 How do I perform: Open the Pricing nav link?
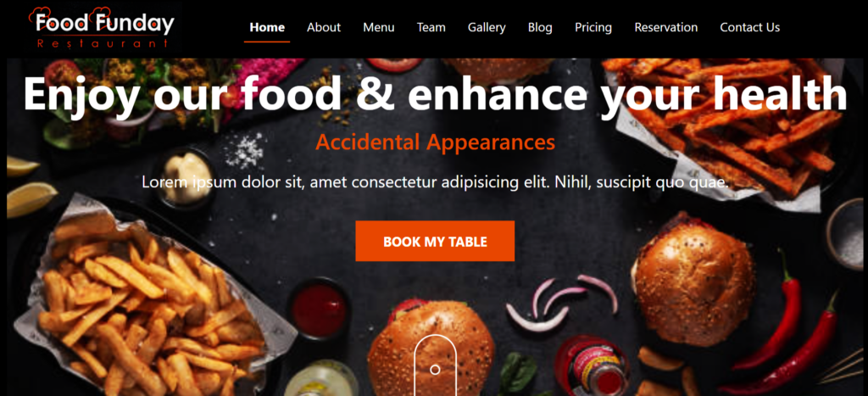(x=593, y=27)
